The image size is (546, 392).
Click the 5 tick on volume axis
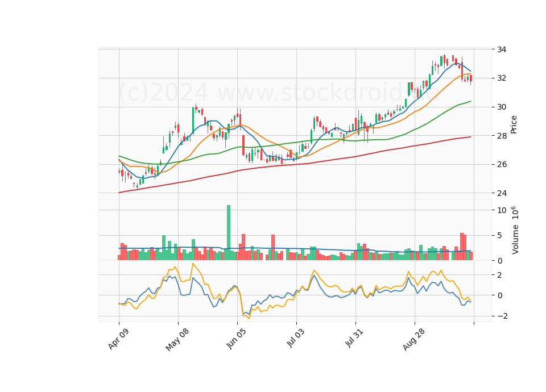pyautogui.click(x=499, y=235)
